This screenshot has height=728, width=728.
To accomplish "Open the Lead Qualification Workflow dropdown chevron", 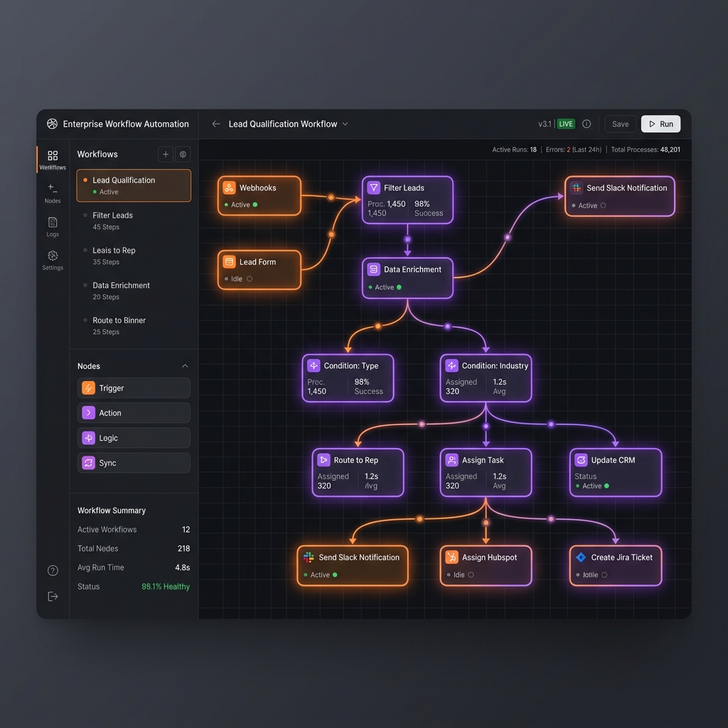I will pos(345,124).
